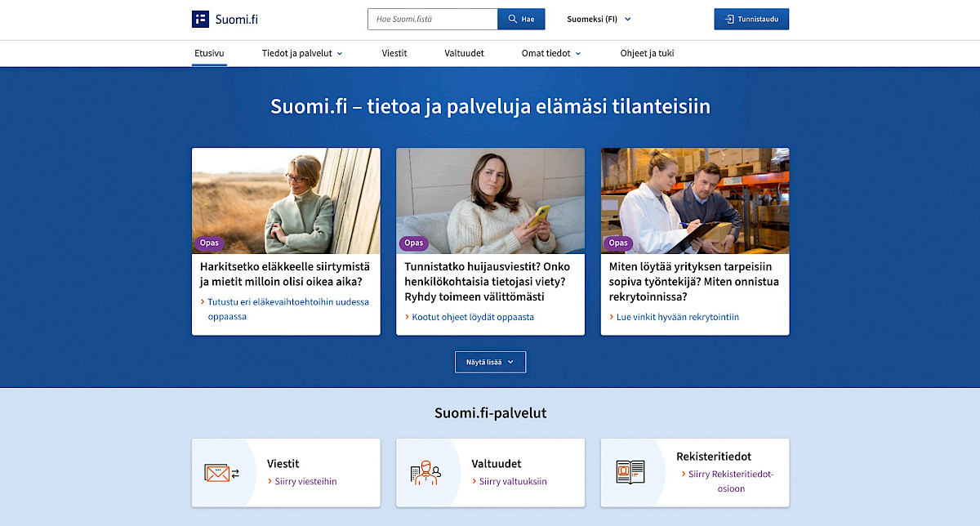980x526 pixels.
Task: Follow the Lue vinkit hyvään rekrytointiin link
Action: pos(678,317)
